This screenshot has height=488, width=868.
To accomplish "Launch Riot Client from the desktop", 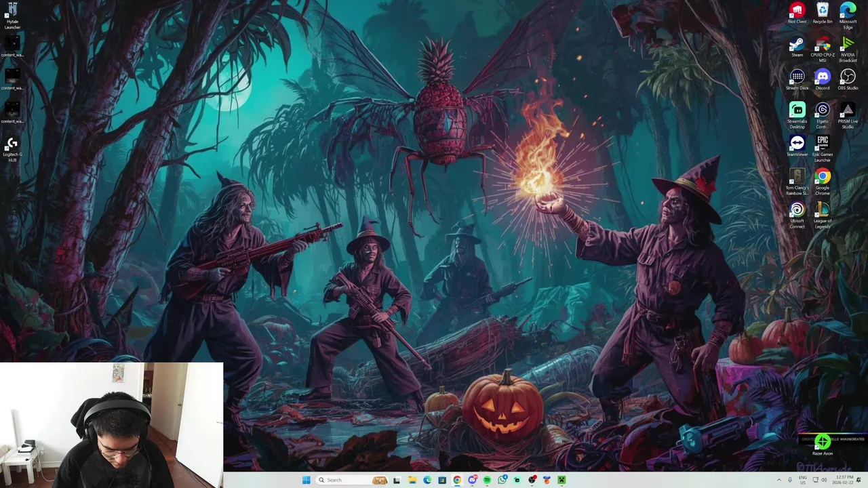I will tap(797, 13).
